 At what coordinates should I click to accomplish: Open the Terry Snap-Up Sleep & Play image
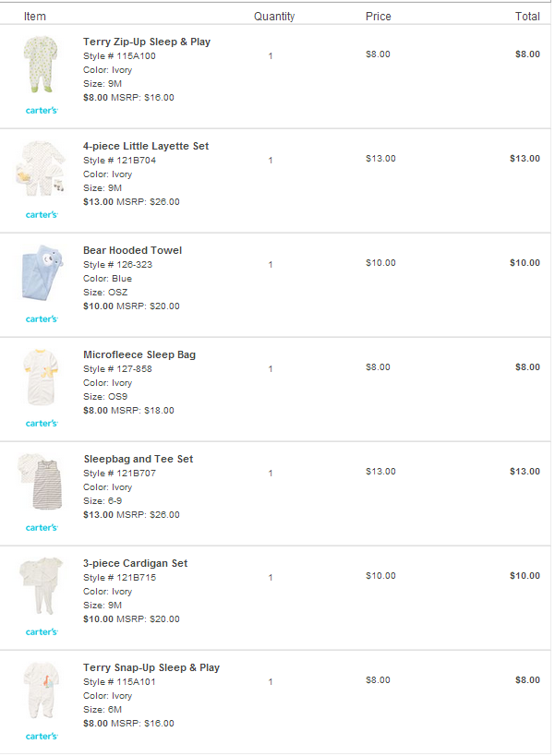[x=41, y=690]
